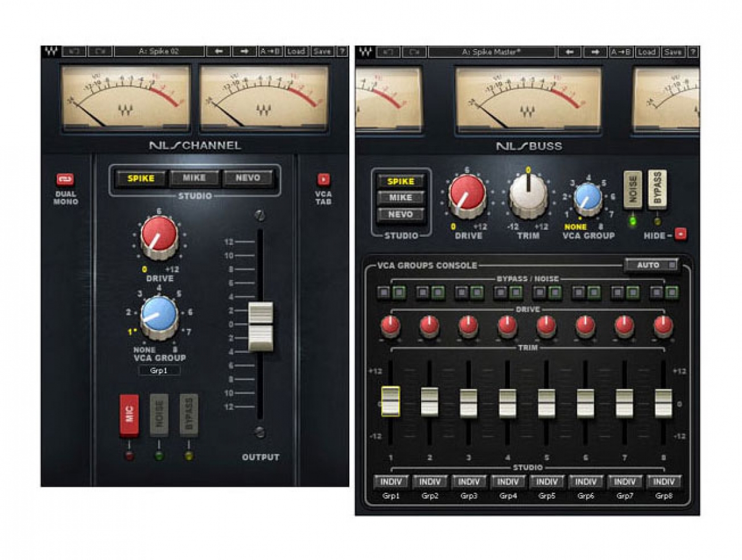Toggle the NOISE switch in NLS Buss

(633, 189)
